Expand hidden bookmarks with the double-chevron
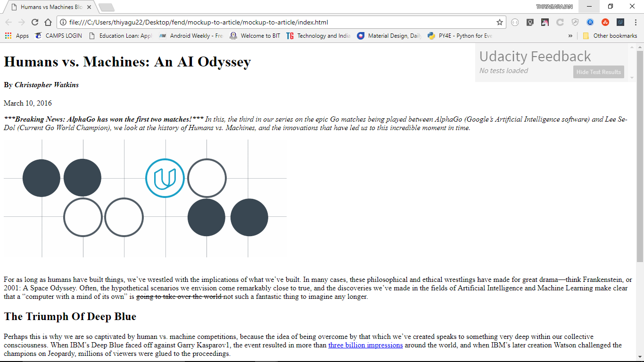644x362 pixels. [x=570, y=35]
